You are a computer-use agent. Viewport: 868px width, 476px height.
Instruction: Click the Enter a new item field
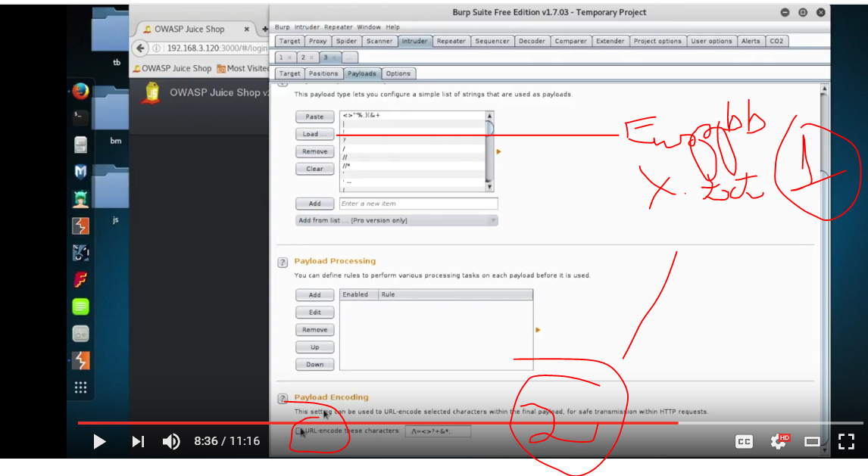tap(419, 204)
